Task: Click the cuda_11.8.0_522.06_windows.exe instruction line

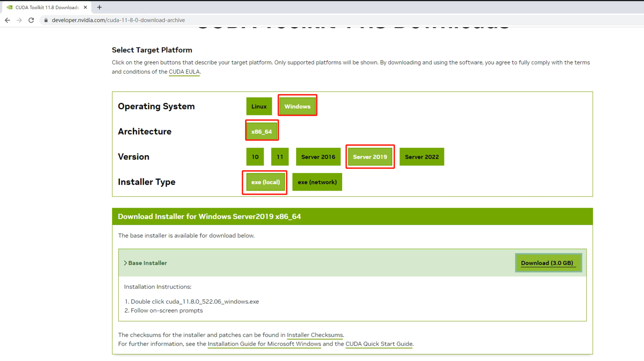Action: (195, 302)
